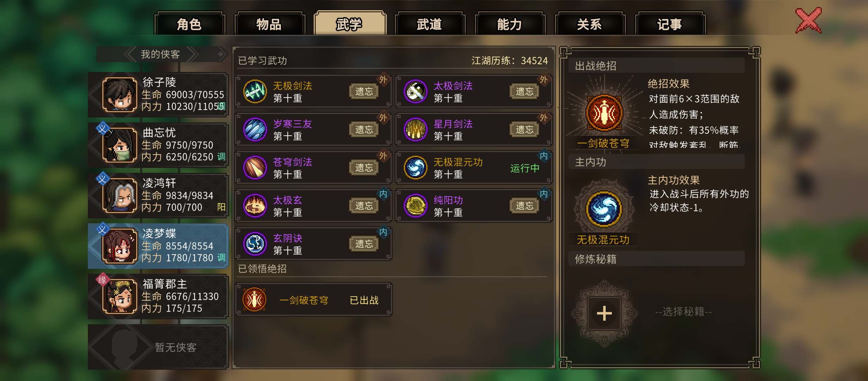This screenshot has width=868, height=381.
Task: Click 遗忘 button next to 纯阳功
Action: point(524,206)
